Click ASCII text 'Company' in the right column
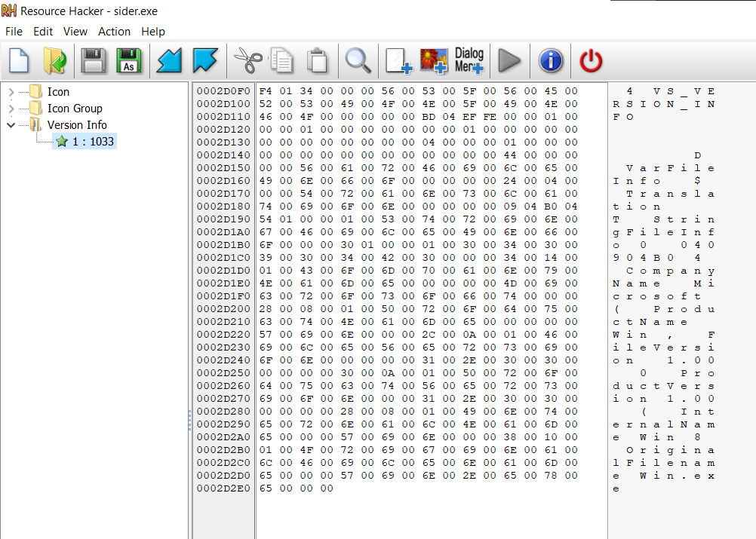756x539 pixels. pyautogui.click(x=671, y=271)
